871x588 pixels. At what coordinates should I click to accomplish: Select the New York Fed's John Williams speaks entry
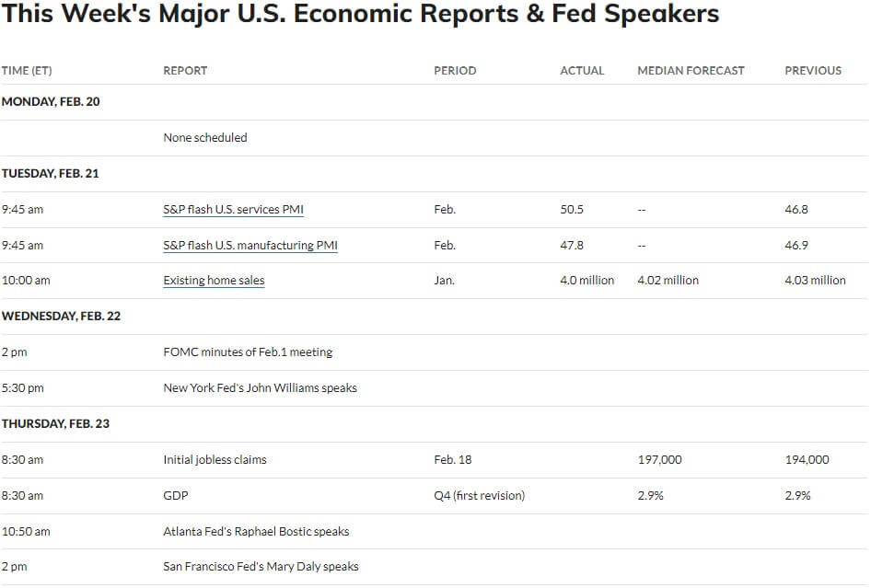[260, 387]
